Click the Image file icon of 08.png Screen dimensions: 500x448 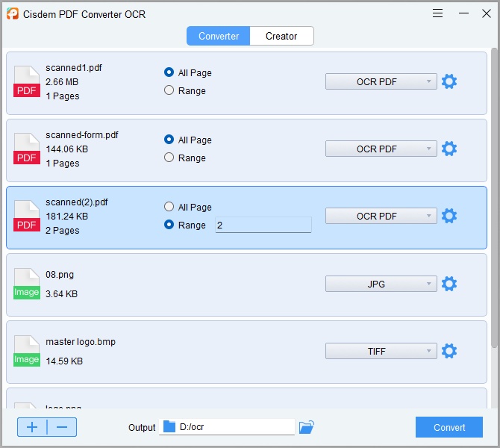coord(27,284)
